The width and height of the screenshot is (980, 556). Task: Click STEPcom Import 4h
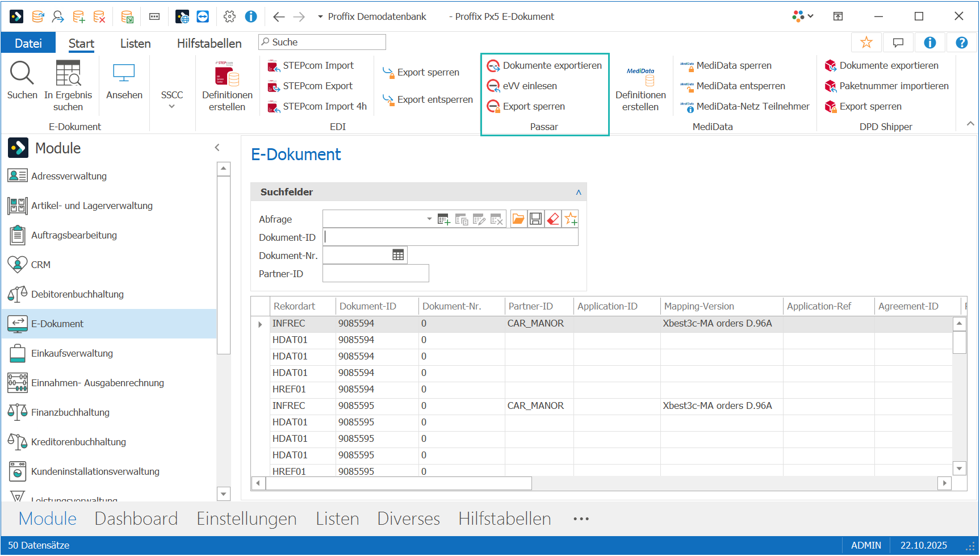[x=317, y=107]
